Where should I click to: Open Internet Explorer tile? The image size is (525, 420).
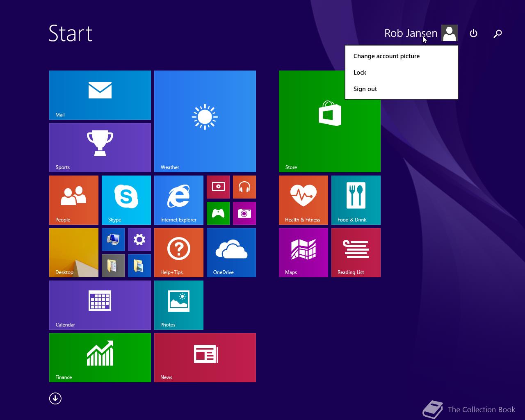179,200
